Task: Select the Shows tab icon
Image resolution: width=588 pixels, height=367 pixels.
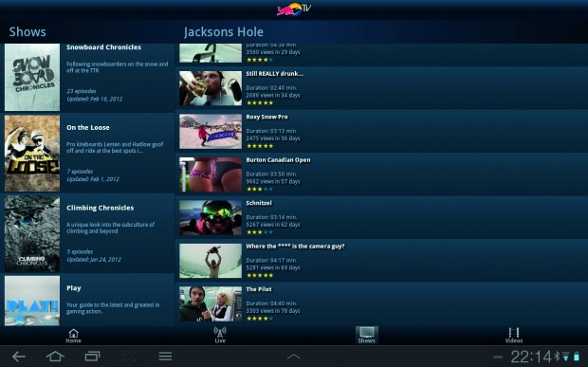Action: coord(366,335)
